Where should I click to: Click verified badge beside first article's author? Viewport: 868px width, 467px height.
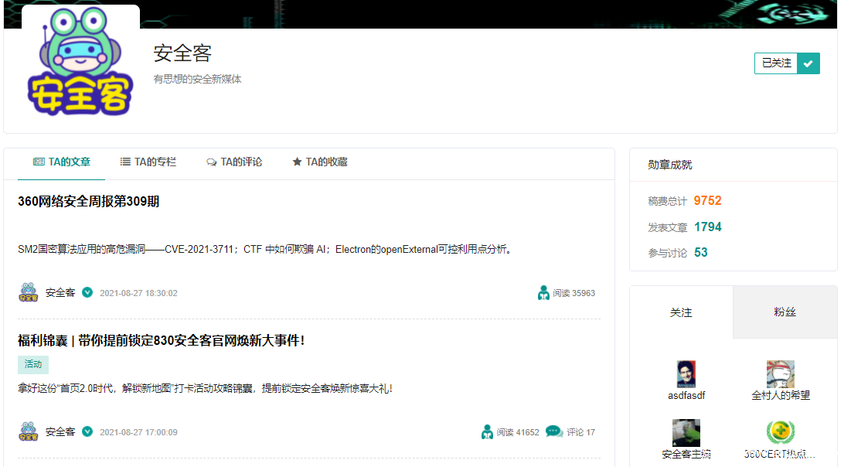tap(87, 293)
